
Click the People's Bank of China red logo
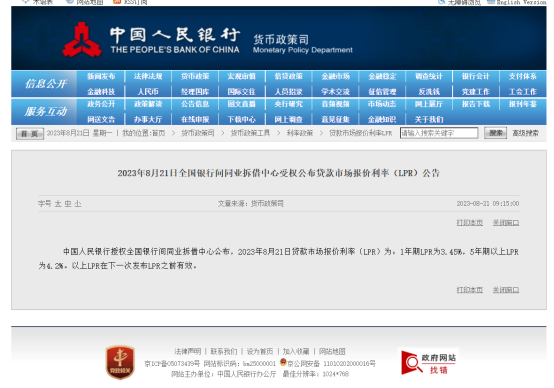(82, 40)
